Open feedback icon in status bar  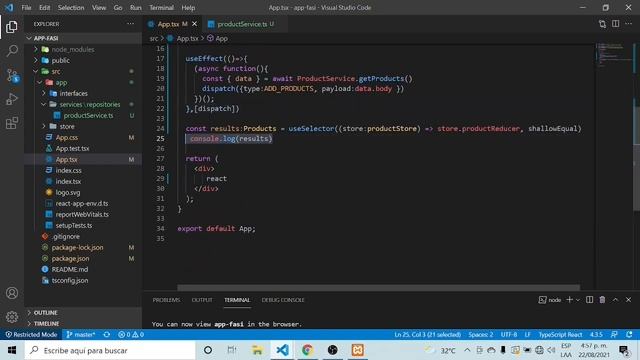coord(614,334)
